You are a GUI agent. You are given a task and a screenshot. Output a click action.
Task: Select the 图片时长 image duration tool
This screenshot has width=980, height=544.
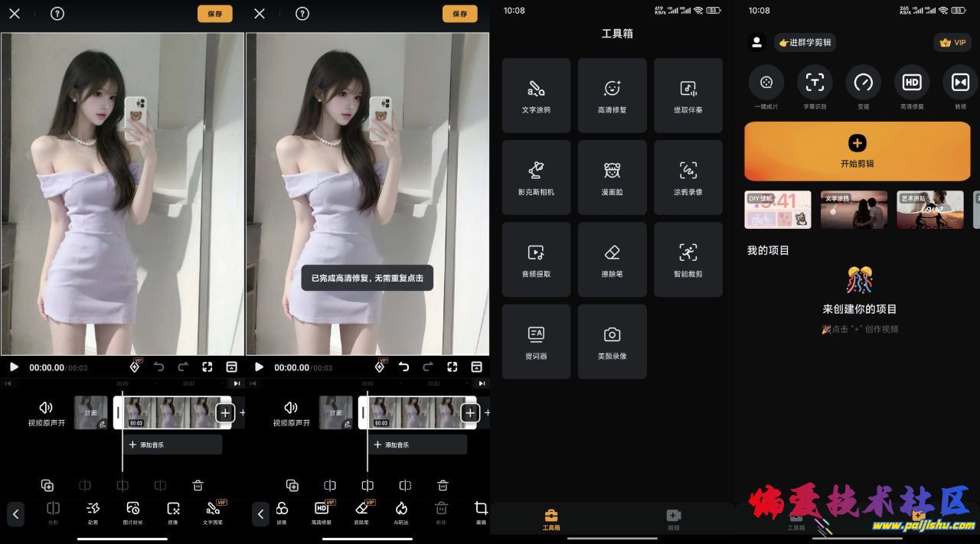click(x=133, y=512)
